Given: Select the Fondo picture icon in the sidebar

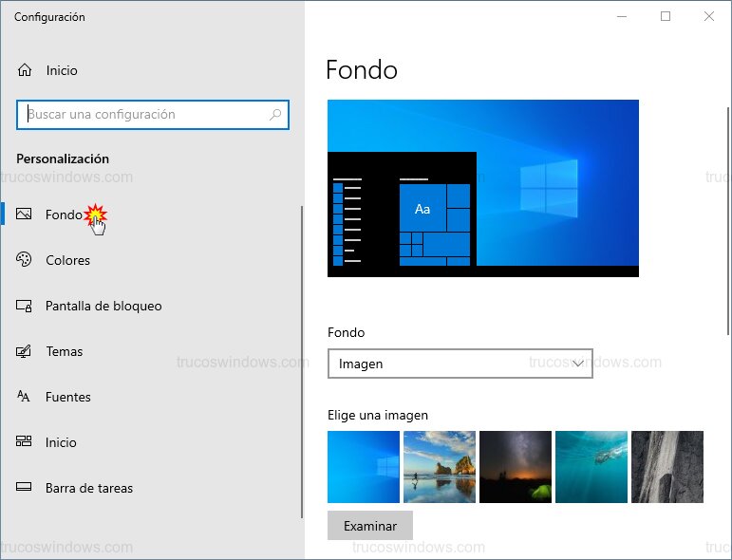Looking at the screenshot, I should pos(25,215).
